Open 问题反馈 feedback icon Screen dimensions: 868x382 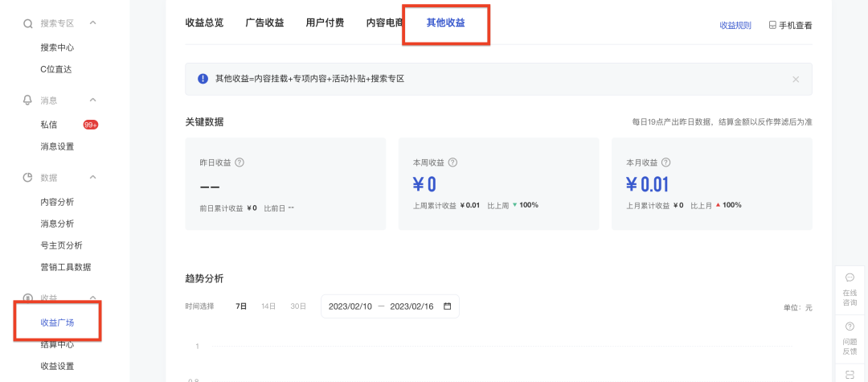[x=850, y=327]
